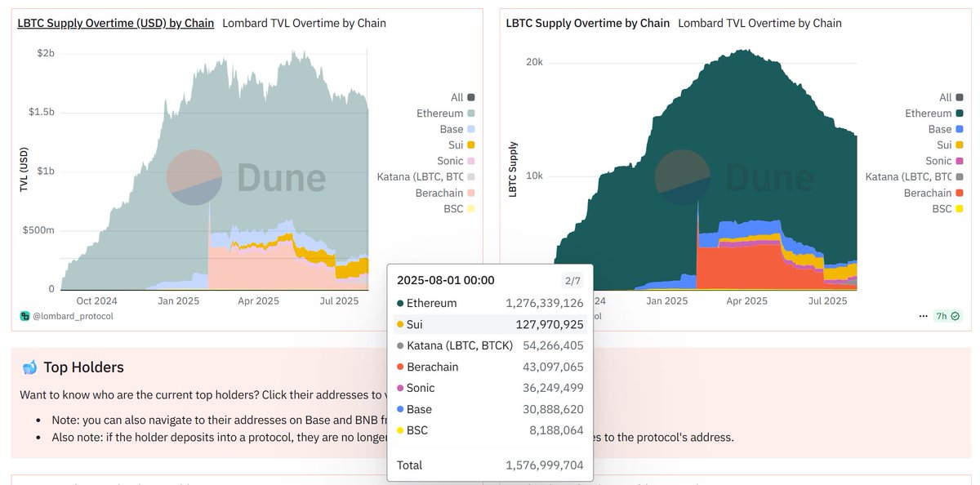Image resolution: width=980 pixels, height=485 pixels.
Task: Open the three-dots menu on the right chart
Action: click(x=923, y=316)
